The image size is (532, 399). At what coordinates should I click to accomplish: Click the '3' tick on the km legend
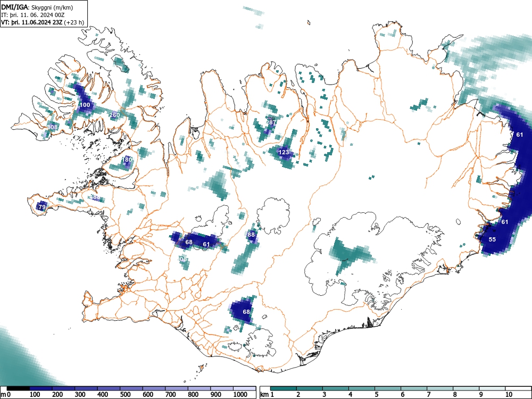click(325, 395)
